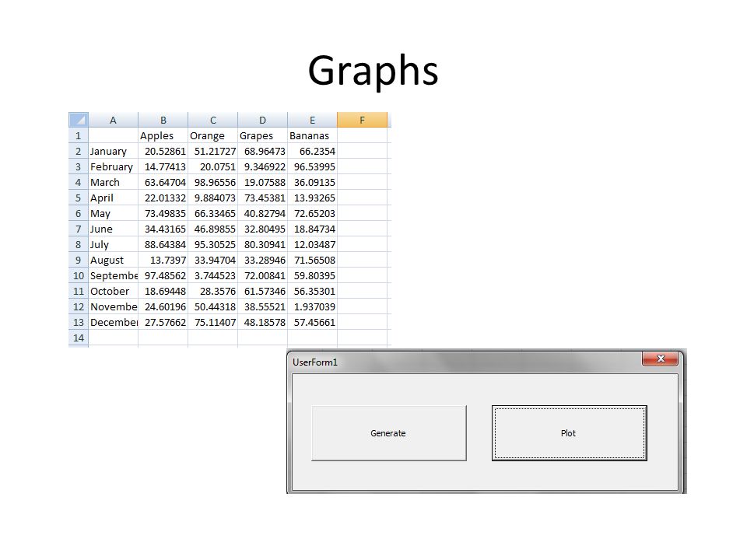This screenshot has width=747, height=560.
Task: Click cell with value 98.96556
Action: click(213, 182)
